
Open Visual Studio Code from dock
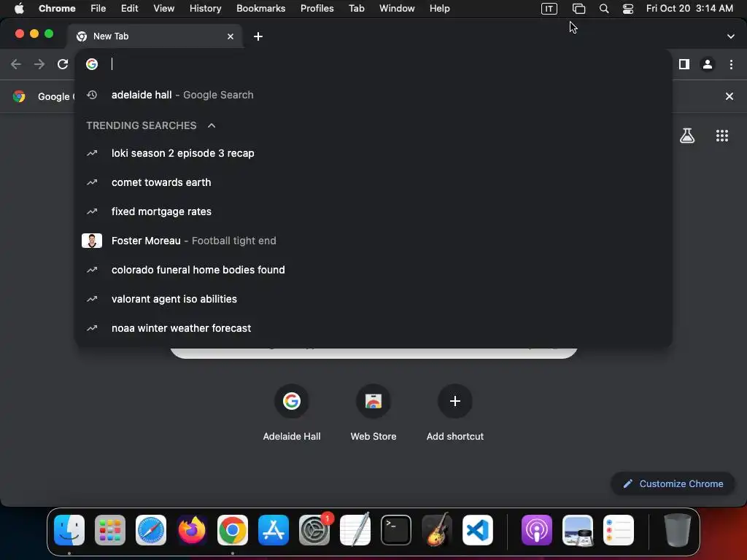(x=477, y=530)
